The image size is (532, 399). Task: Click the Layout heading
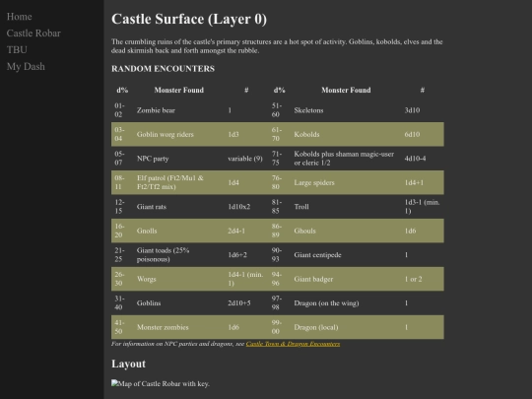point(128,364)
